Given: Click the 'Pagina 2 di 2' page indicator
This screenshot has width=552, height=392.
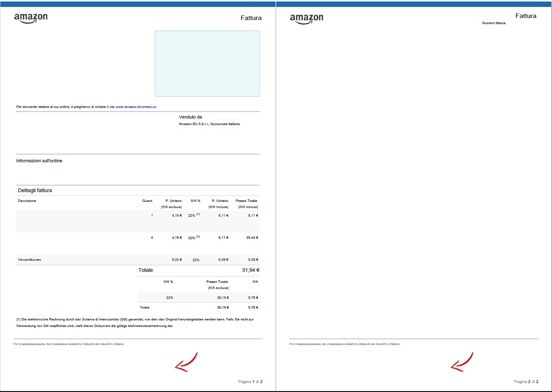Looking at the screenshot, I should pyautogui.click(x=526, y=382).
